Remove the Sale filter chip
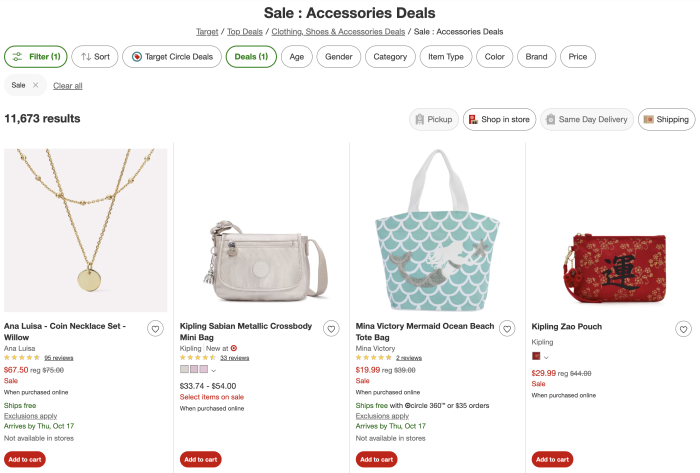The width and height of the screenshot is (700, 473). 35,85
